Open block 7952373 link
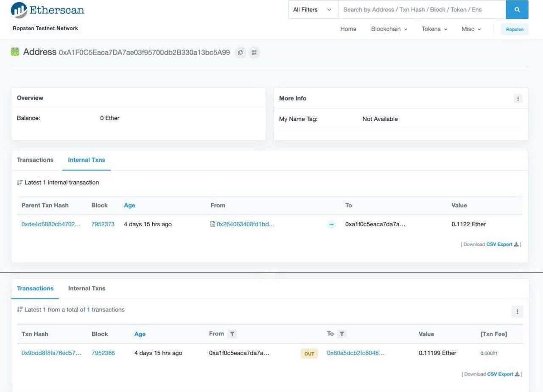The height and width of the screenshot is (392, 543). coord(103,224)
